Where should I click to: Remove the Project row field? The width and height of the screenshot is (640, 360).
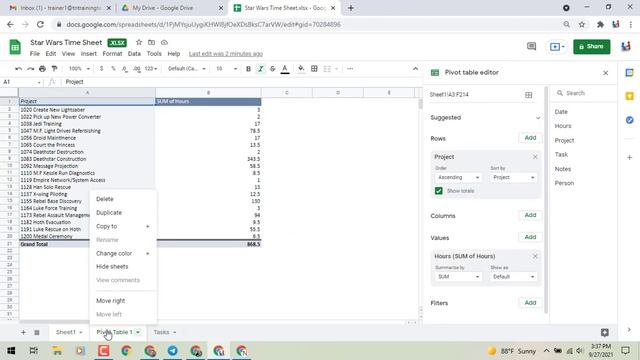(535, 157)
